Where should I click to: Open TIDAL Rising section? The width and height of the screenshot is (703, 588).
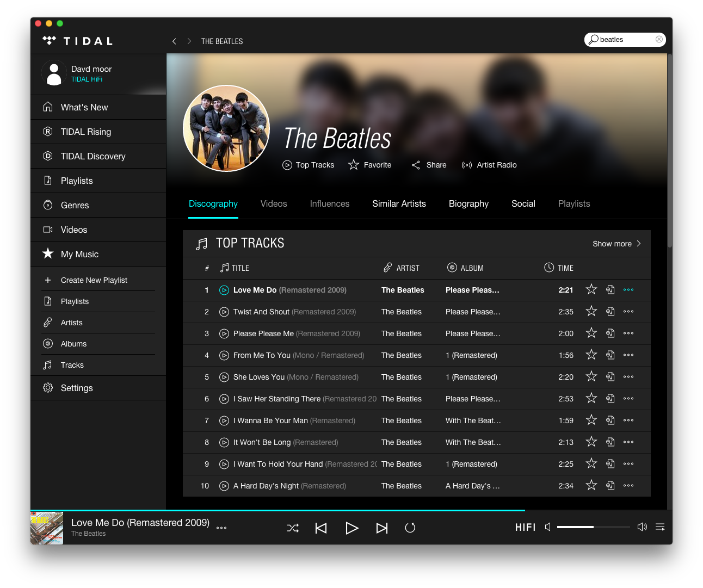coord(98,132)
